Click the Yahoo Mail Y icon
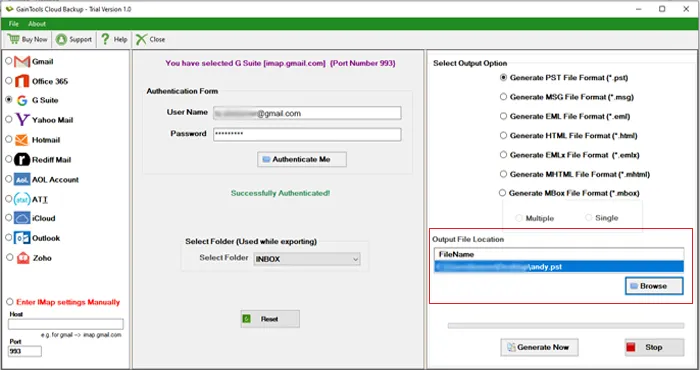This screenshot has width=700, height=370. coord(22,120)
